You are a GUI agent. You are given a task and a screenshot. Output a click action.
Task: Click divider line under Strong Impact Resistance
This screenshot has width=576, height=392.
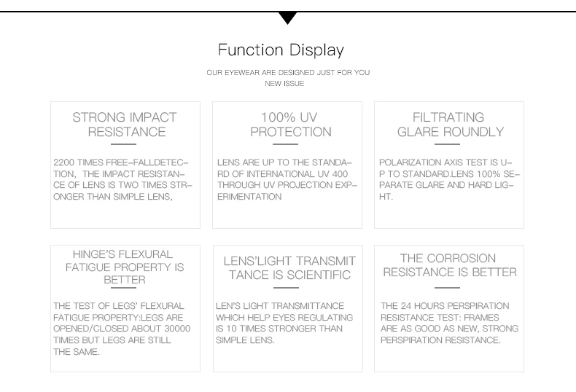[123, 144]
